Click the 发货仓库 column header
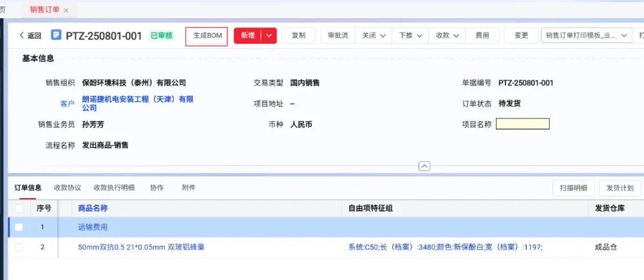 coord(610,208)
